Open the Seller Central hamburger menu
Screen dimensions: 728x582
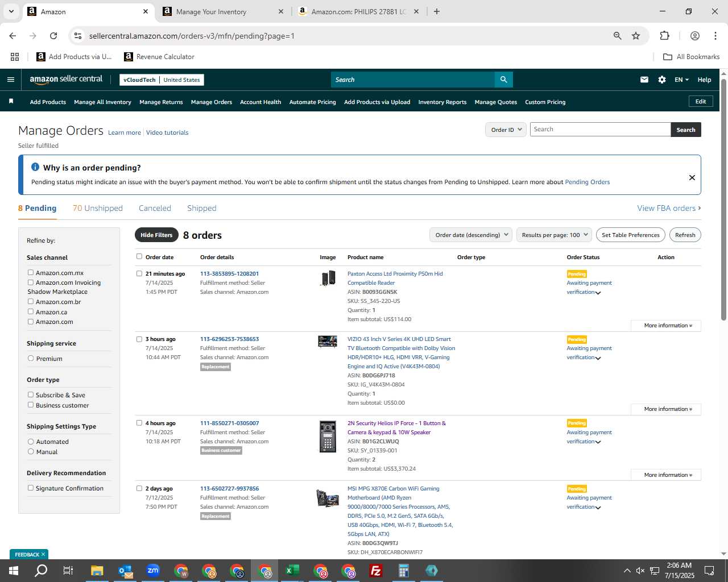(11, 80)
